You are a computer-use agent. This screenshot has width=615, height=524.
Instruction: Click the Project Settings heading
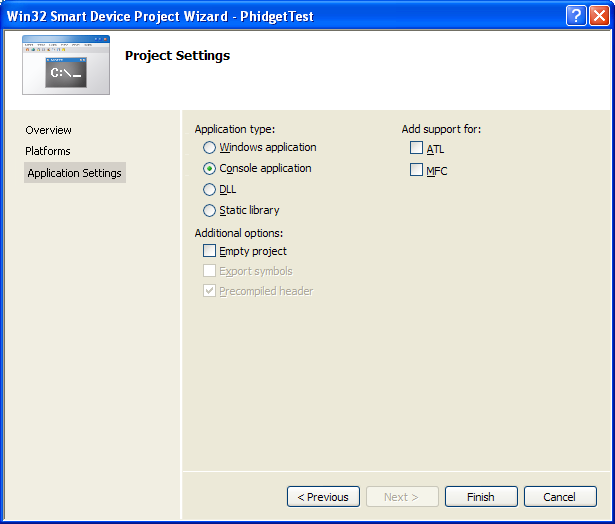click(177, 56)
